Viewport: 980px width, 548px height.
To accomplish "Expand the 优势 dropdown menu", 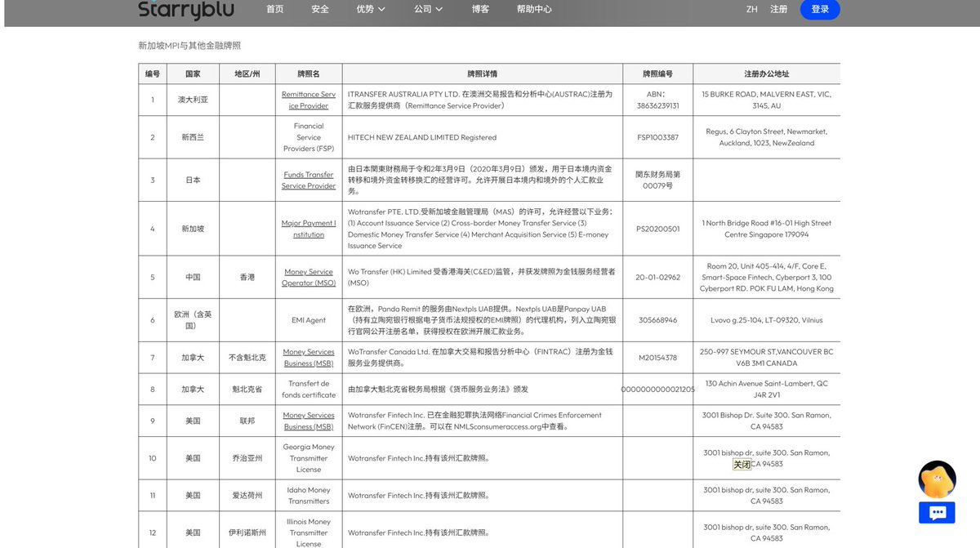I will point(370,9).
